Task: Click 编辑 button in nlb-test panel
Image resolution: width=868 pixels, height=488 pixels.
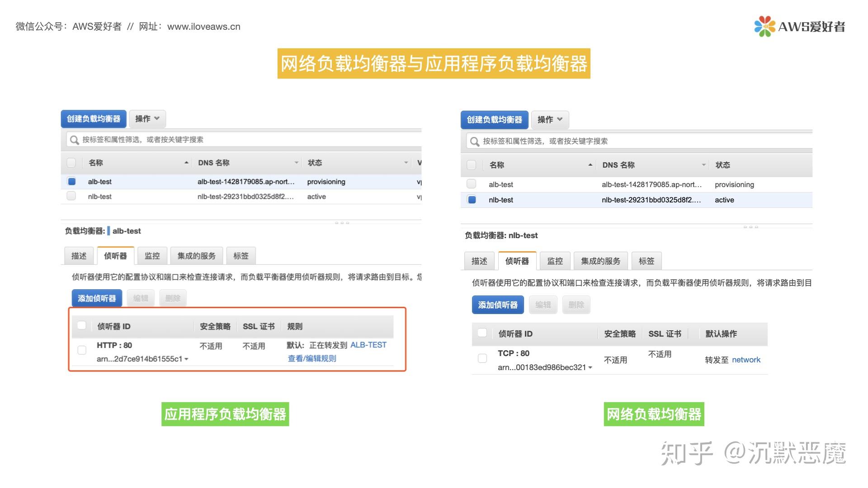Action: [x=543, y=305]
